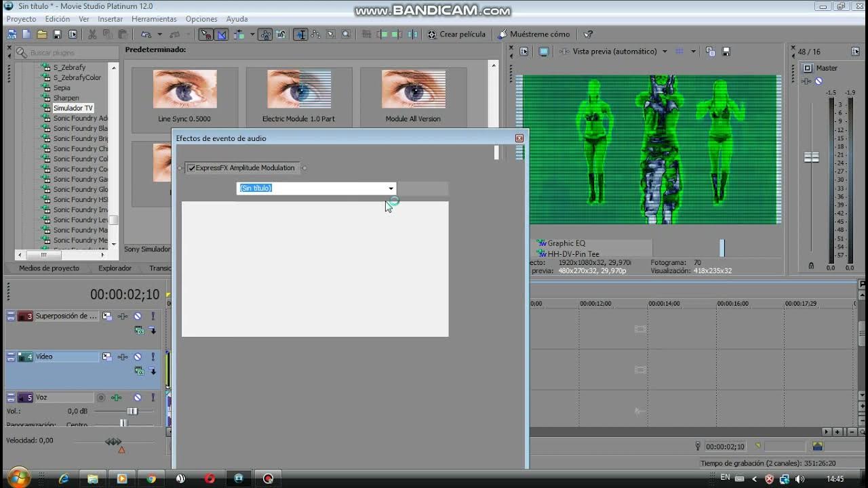Screen dimensions: 868x488
Task: Click the Master bus icon in mixer
Action: (x=807, y=68)
